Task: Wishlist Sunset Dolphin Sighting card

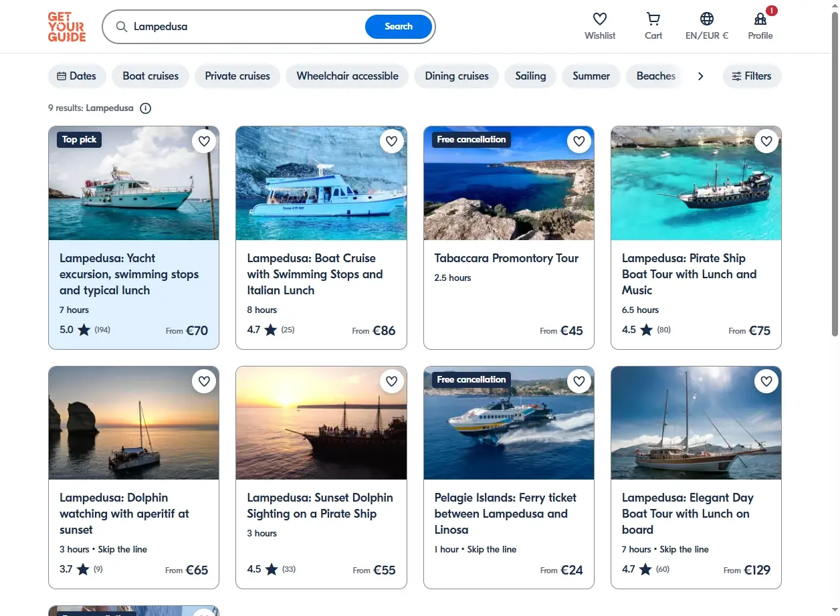Action: [x=392, y=381]
